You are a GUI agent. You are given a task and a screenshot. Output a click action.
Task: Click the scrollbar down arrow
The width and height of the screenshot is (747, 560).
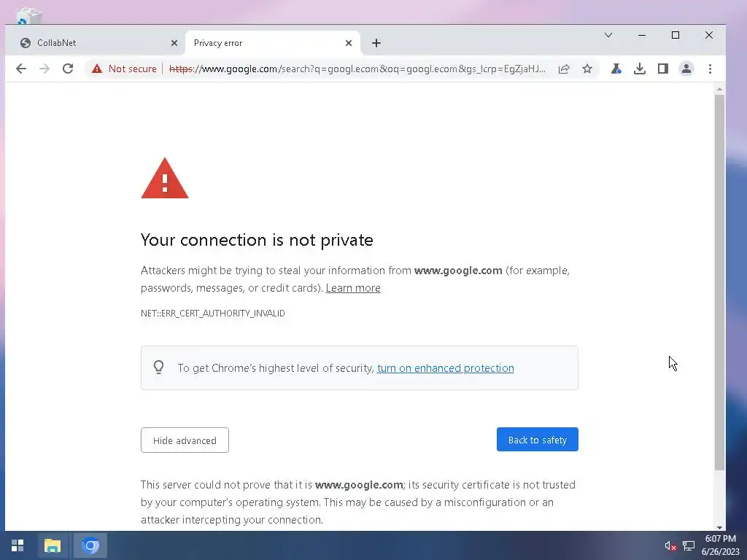pyautogui.click(x=719, y=527)
